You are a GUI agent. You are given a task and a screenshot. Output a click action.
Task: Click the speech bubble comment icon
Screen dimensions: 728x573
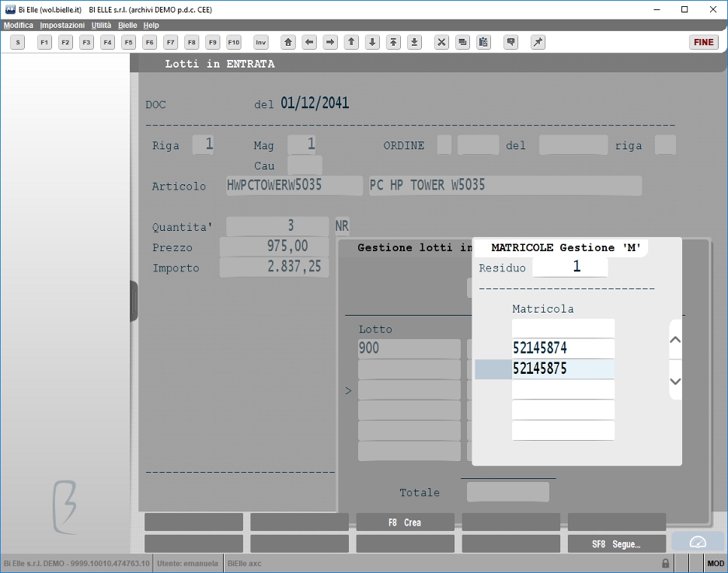point(510,42)
